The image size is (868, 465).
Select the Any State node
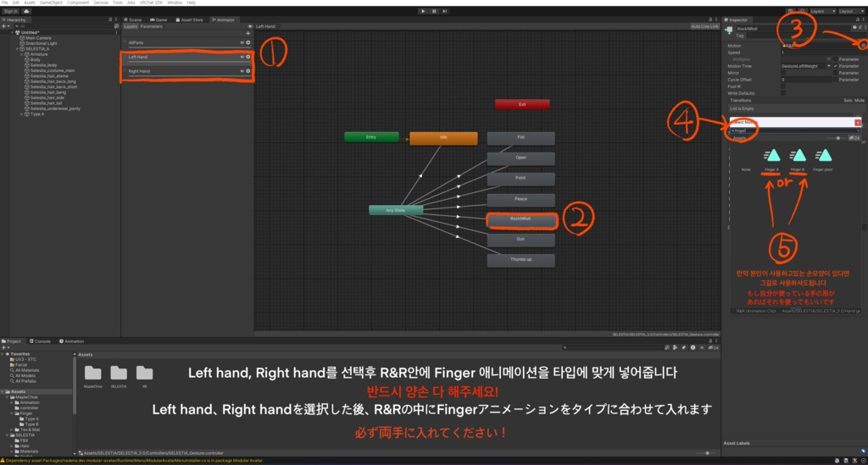[x=396, y=210]
